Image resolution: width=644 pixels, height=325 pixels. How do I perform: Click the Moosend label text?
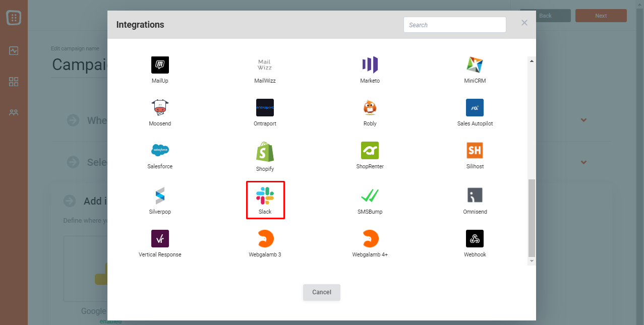click(x=160, y=123)
